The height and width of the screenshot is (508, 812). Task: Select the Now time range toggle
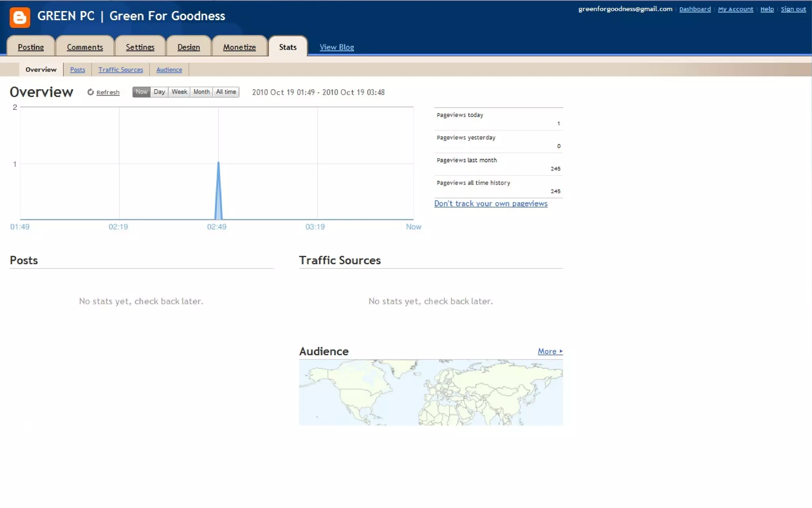(141, 92)
